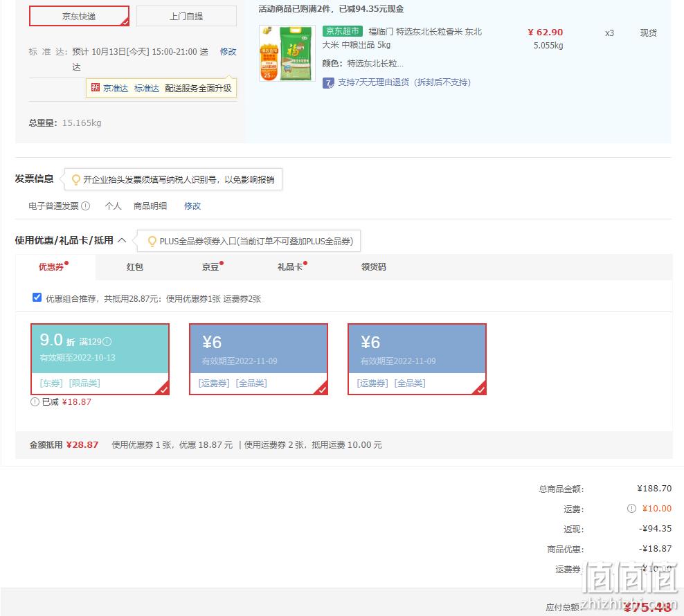Switch to 领货码 tab
This screenshot has width=684, height=616.
pyautogui.click(x=373, y=267)
